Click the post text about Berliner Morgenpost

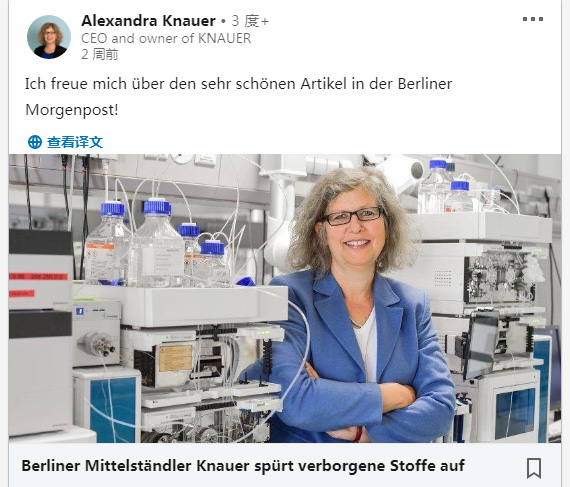(238, 97)
